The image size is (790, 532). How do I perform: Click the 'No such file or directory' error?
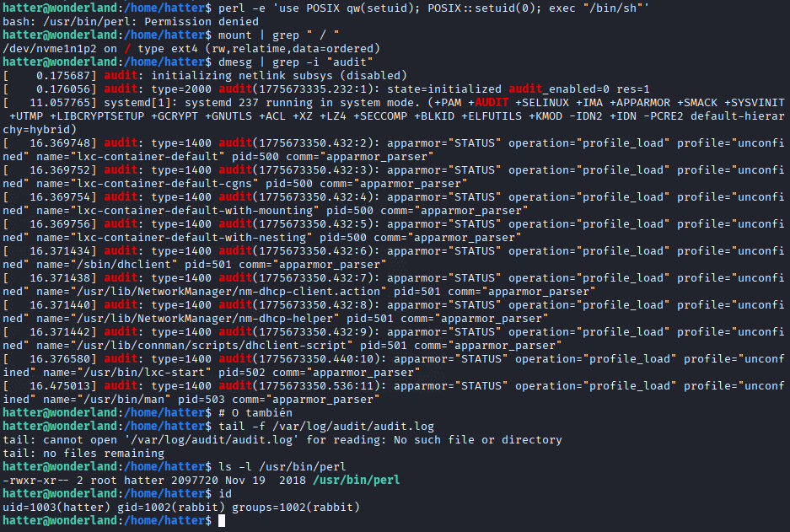pyautogui.click(x=478, y=440)
